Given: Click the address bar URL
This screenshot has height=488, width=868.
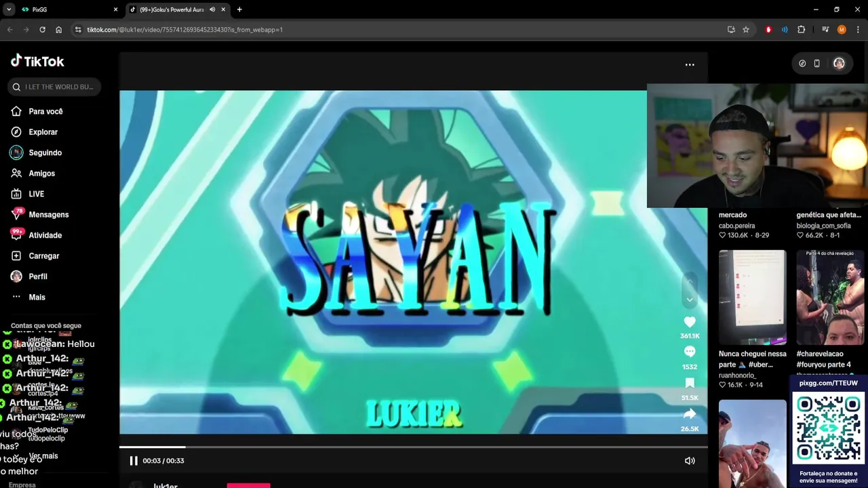Looking at the screenshot, I should pyautogui.click(x=184, y=30).
